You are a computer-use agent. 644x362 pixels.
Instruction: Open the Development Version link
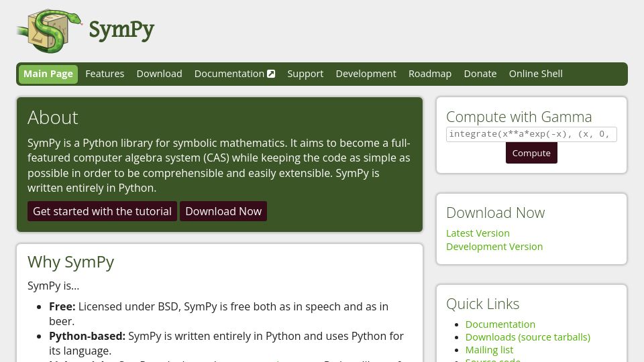[494, 247]
